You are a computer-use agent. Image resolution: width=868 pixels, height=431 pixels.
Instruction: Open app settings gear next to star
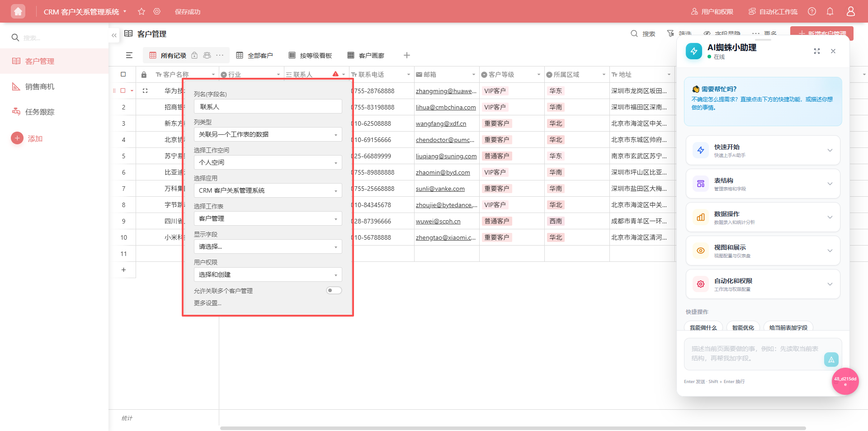(x=157, y=11)
